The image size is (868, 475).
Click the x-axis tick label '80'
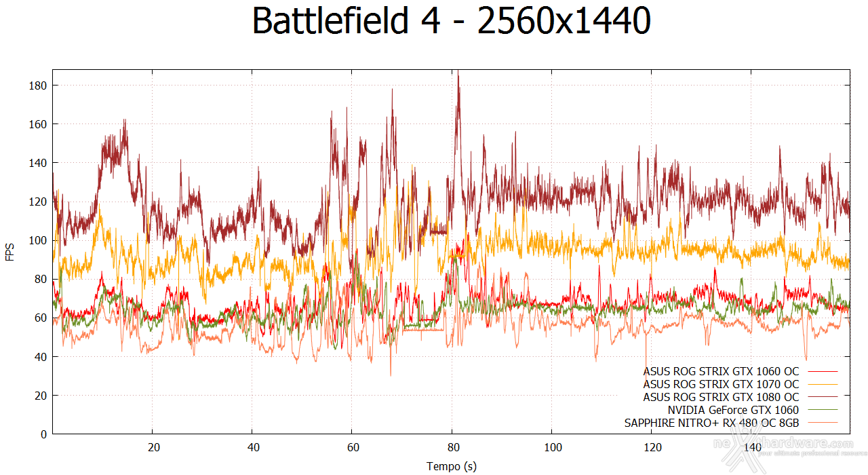pyautogui.click(x=452, y=447)
